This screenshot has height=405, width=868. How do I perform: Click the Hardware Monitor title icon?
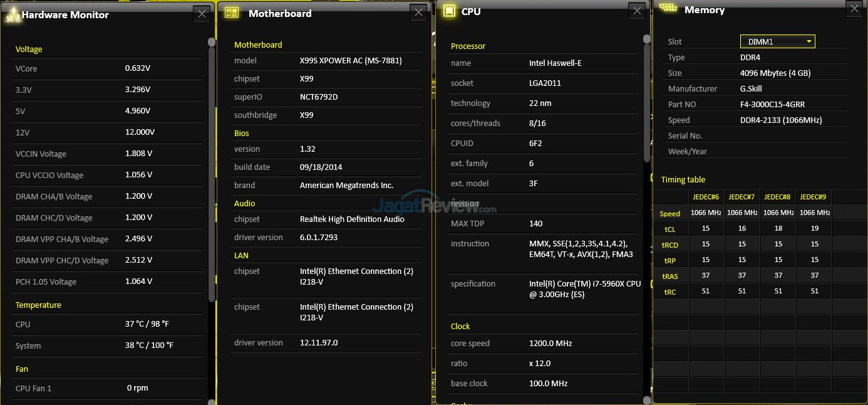point(12,15)
